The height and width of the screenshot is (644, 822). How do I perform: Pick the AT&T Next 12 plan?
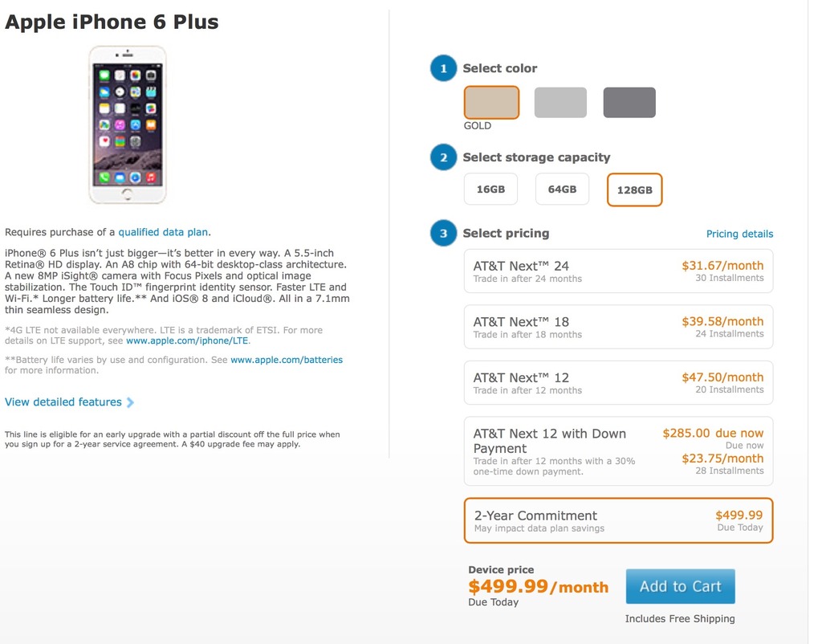[619, 383]
